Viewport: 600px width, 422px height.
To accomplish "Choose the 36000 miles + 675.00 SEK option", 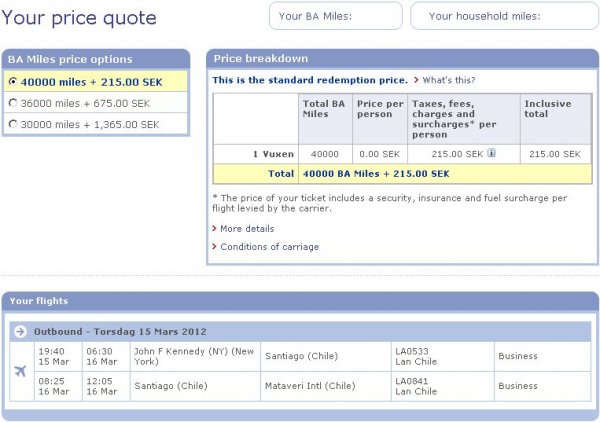I will click(13, 102).
